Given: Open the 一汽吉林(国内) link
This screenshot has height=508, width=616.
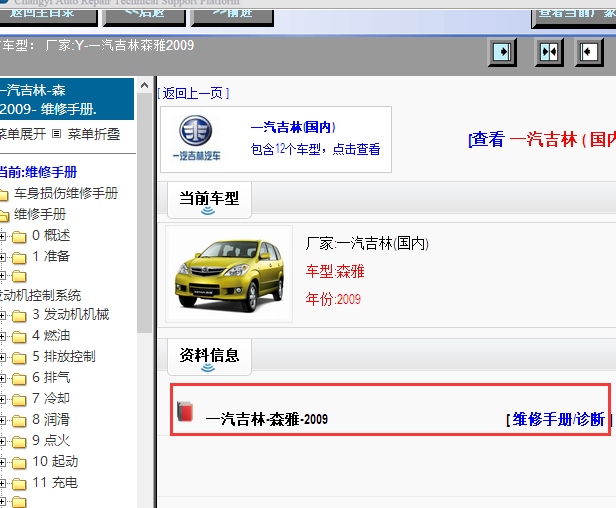Looking at the screenshot, I should [293, 127].
